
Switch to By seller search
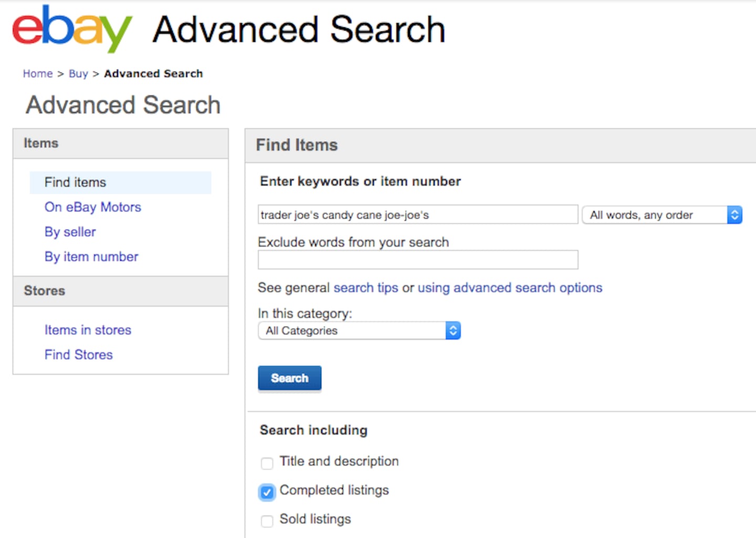point(70,232)
